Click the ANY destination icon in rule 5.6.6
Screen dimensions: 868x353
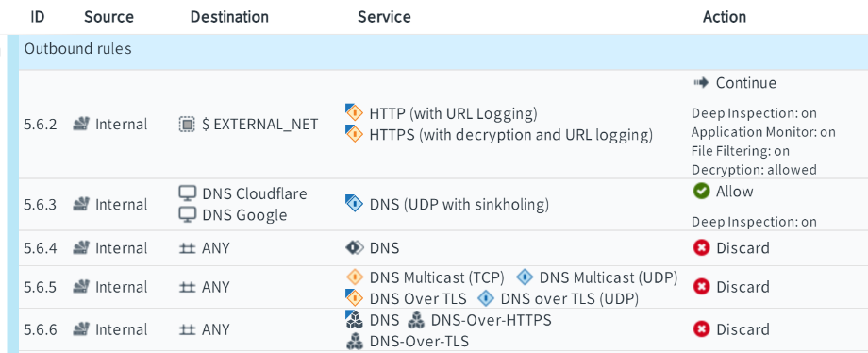[x=188, y=330]
